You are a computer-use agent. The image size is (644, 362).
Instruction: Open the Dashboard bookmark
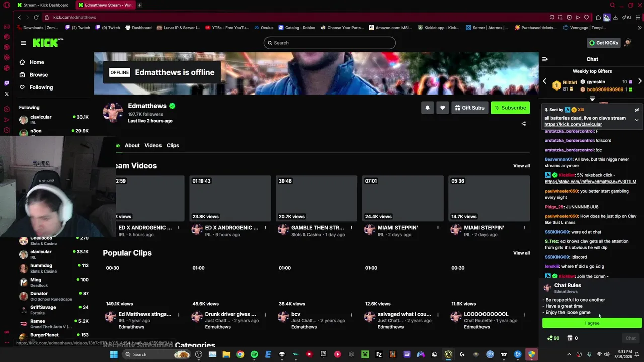138,28
